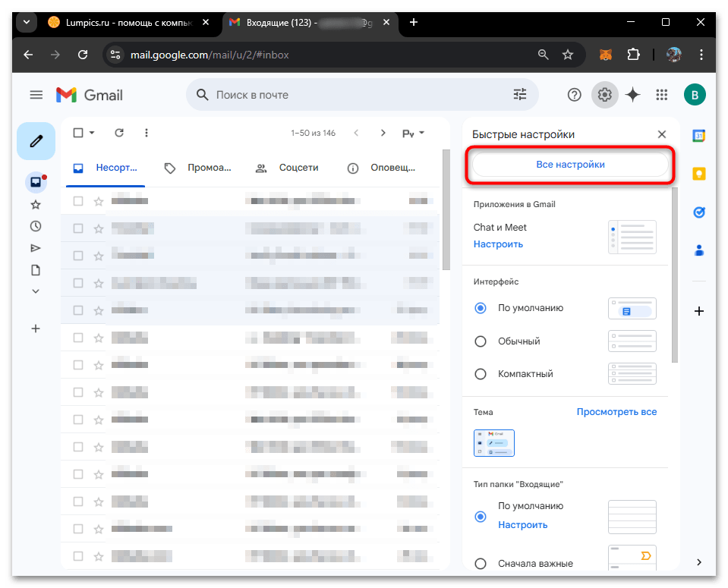The image size is (728, 588).
Task: Open Gmail Support help icon
Action: tap(575, 95)
